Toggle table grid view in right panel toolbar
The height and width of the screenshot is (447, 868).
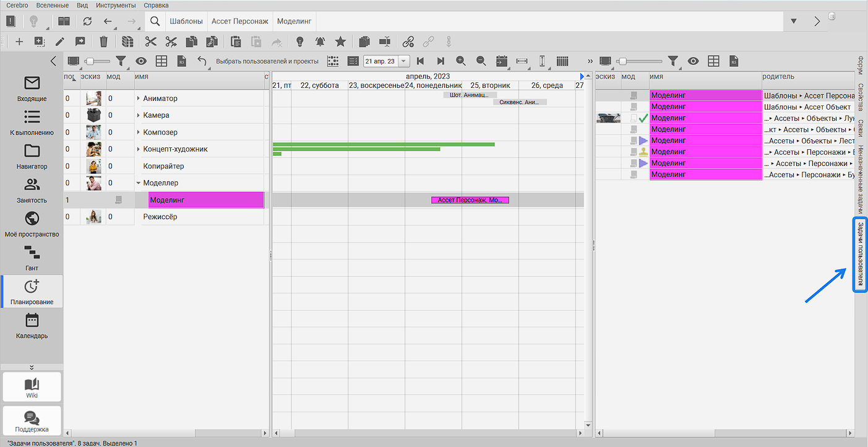tap(714, 61)
